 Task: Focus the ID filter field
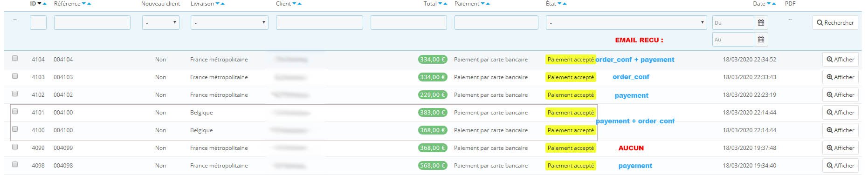click(38, 22)
